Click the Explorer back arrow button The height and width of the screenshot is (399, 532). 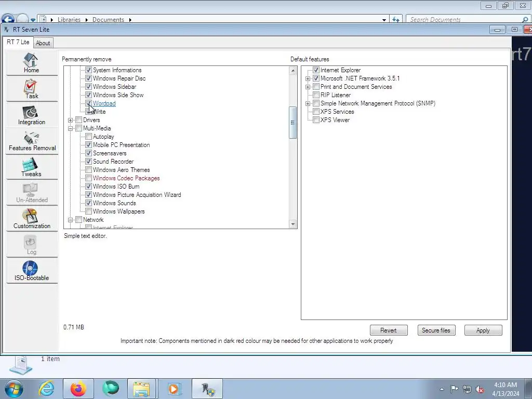pos(8,19)
